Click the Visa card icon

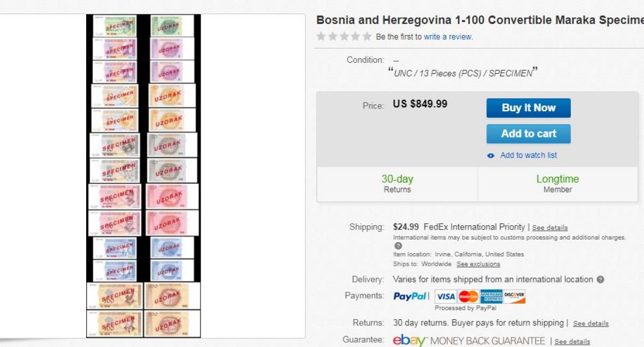pyautogui.click(x=446, y=296)
